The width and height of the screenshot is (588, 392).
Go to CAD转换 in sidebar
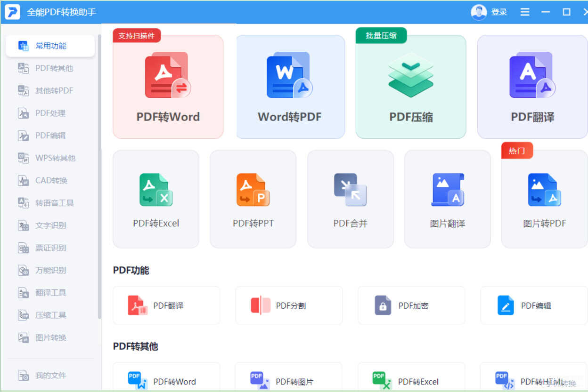[x=51, y=180]
